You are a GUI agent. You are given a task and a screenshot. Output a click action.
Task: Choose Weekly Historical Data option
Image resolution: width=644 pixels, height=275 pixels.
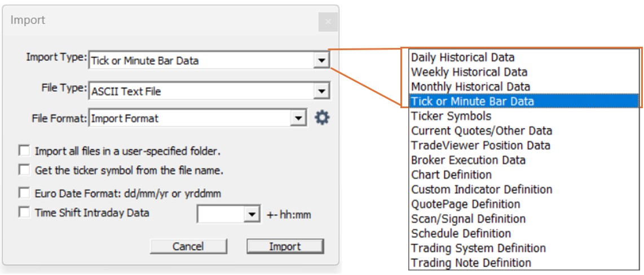[x=469, y=72]
